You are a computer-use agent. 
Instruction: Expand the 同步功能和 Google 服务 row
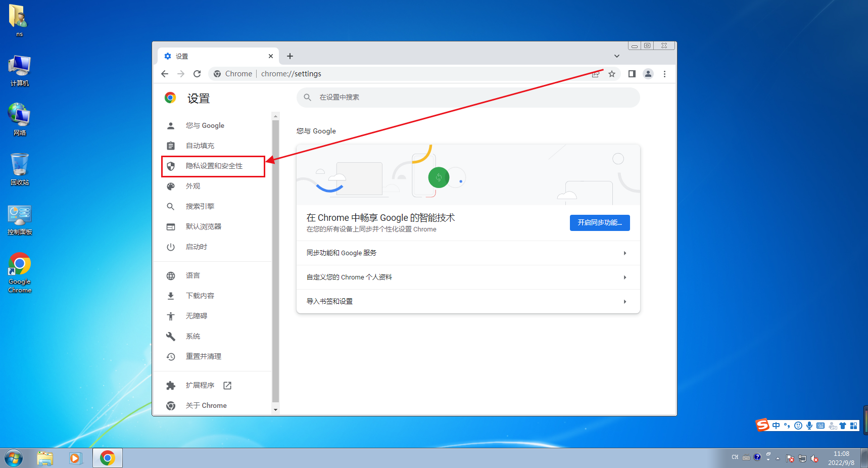coord(468,253)
